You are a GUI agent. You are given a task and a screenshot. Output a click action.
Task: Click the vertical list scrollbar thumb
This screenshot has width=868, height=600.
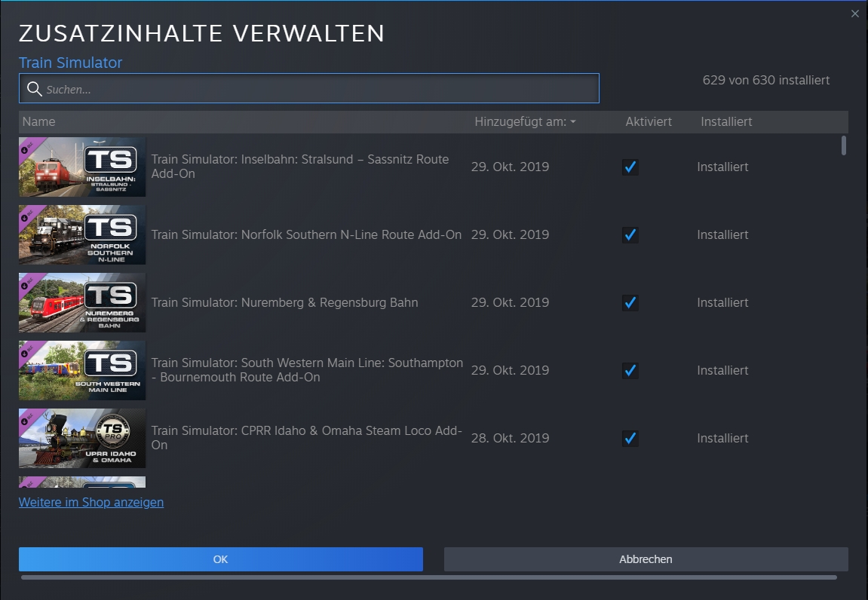pos(844,145)
